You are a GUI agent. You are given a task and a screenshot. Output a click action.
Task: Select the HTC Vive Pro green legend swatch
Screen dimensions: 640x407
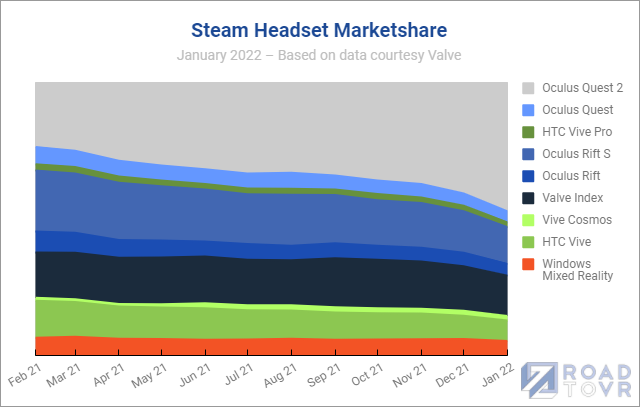coord(528,132)
